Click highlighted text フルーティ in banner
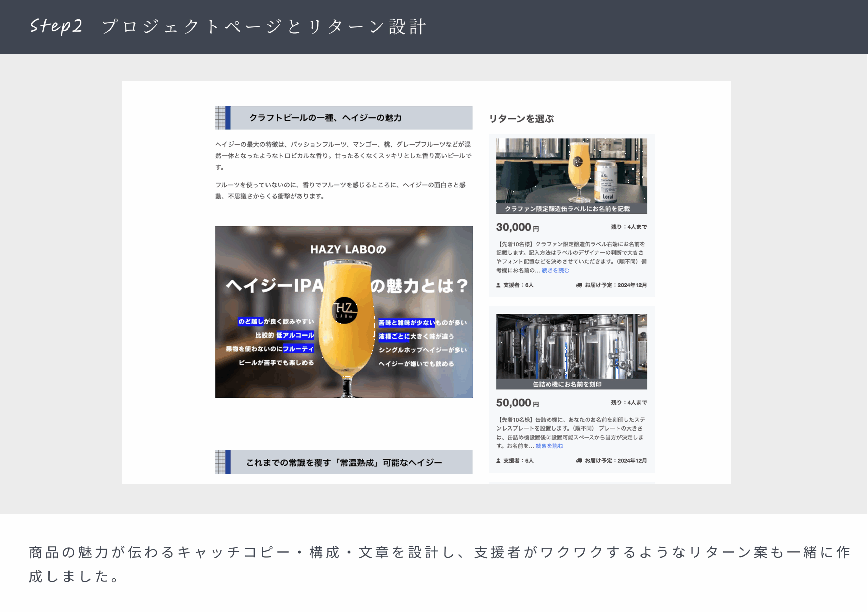 coord(298,349)
